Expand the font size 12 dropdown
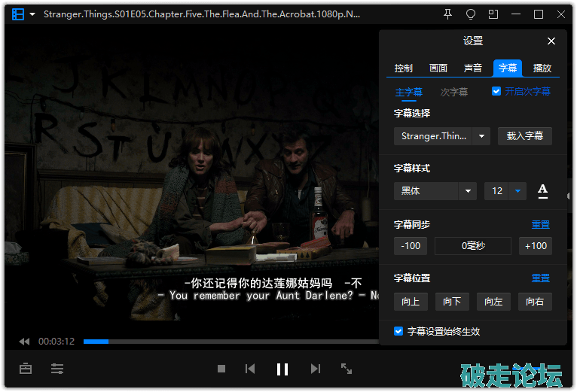Screen dimensions: 577x392 pyautogui.click(x=517, y=191)
